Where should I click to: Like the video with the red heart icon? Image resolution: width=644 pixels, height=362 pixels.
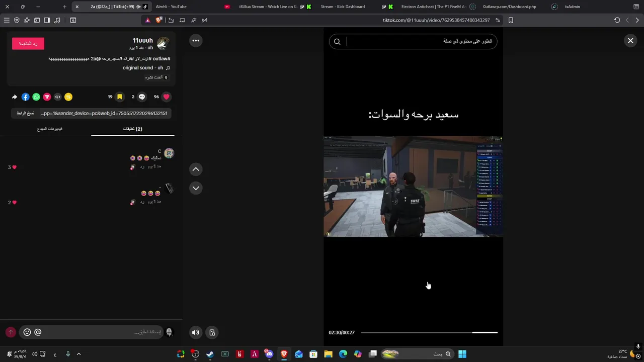click(167, 97)
